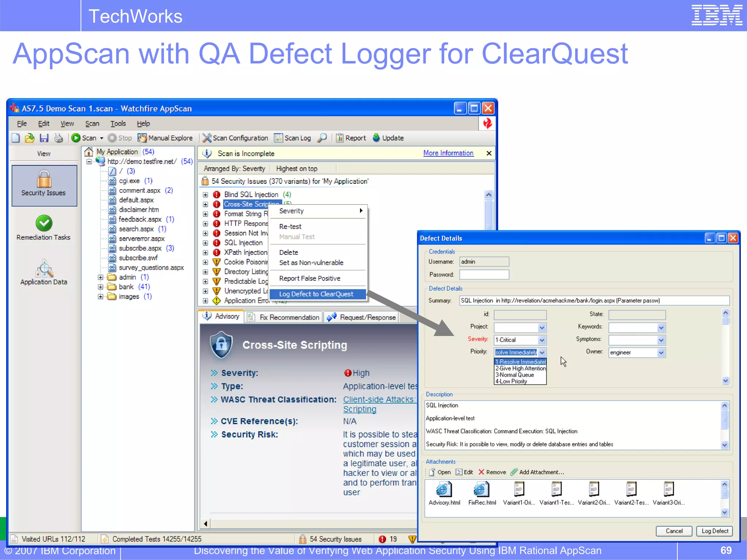Select the Variant1-Ori attachment file
Viewport: 747px width, 560px height.
click(519, 493)
